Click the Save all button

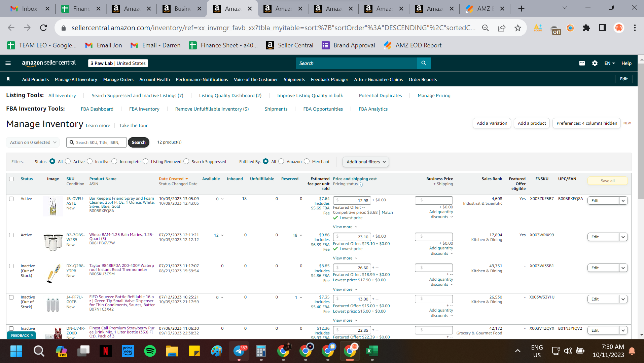tap(608, 181)
